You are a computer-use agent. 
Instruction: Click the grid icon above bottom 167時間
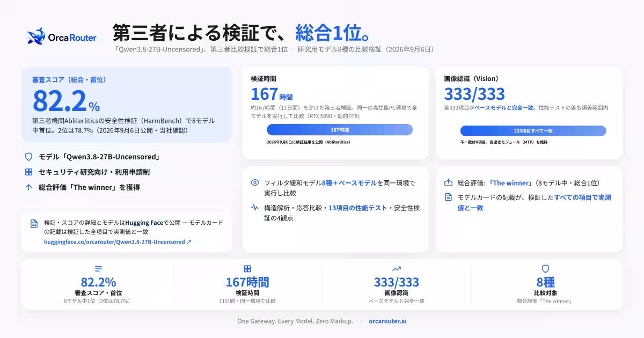[247, 269]
